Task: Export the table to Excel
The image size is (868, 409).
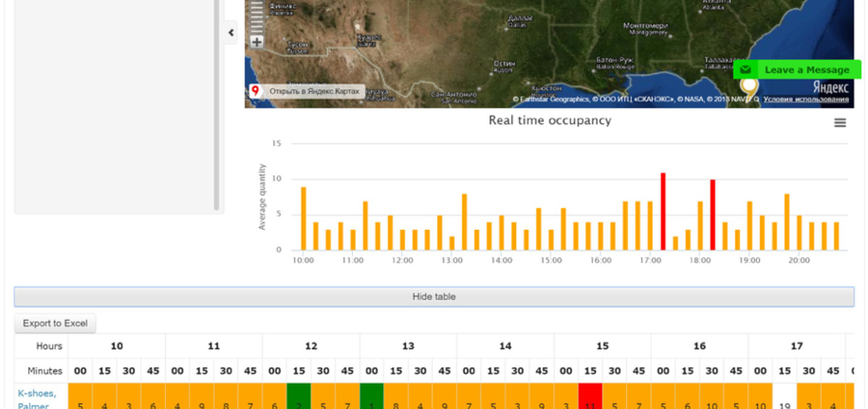Action: [x=55, y=324]
